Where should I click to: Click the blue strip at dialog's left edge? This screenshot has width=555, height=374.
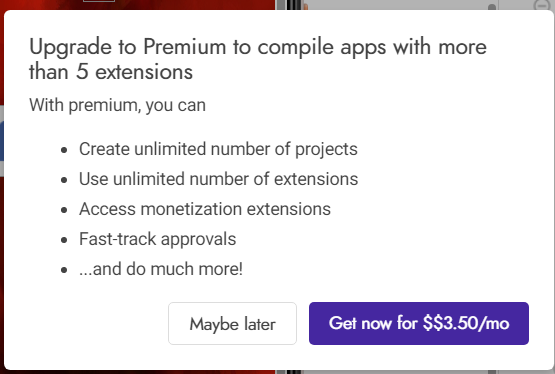pos(2,141)
